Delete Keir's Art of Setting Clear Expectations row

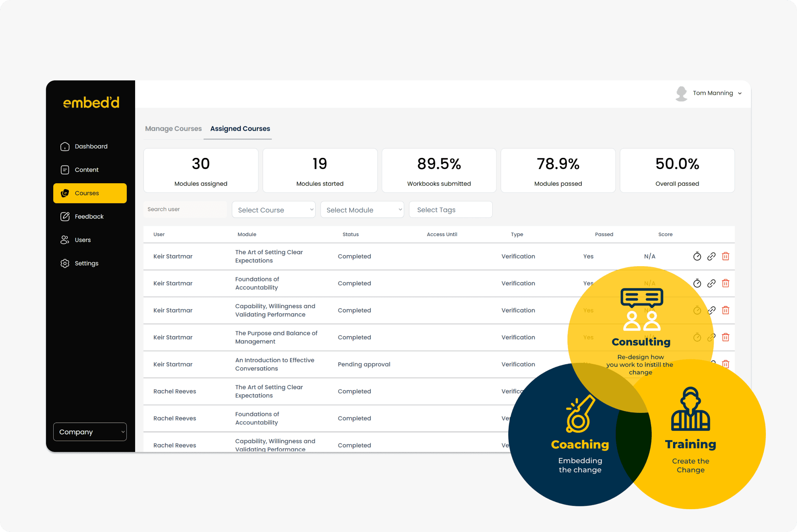[725, 256]
